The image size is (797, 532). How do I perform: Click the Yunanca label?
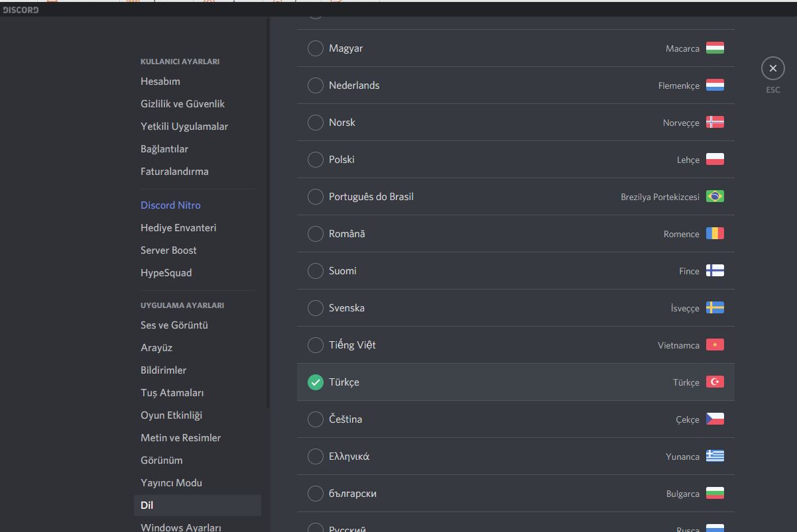click(682, 456)
